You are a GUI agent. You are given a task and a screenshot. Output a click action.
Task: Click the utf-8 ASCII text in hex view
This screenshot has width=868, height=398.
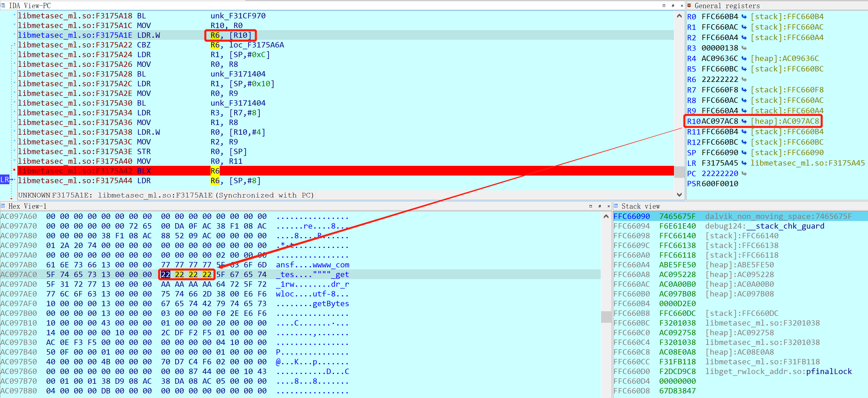pyautogui.click(x=324, y=294)
